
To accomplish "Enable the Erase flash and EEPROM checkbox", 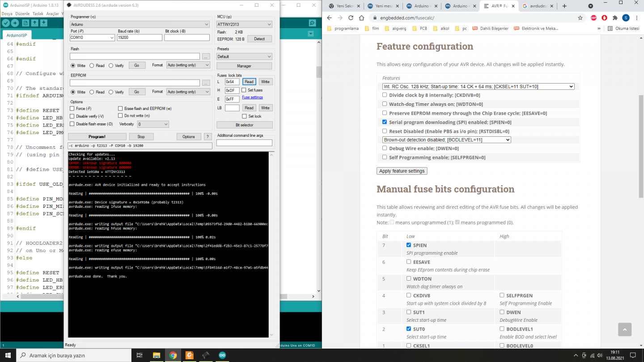I will coord(120,109).
